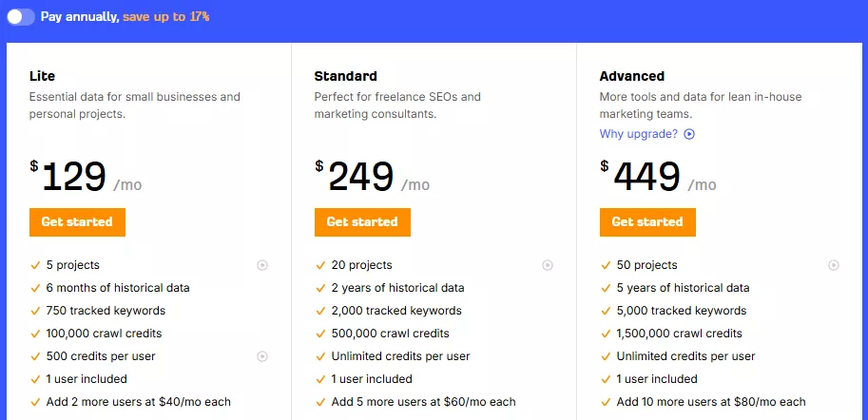Toggle the Pay annually switch
The image size is (868, 420).
(x=21, y=17)
